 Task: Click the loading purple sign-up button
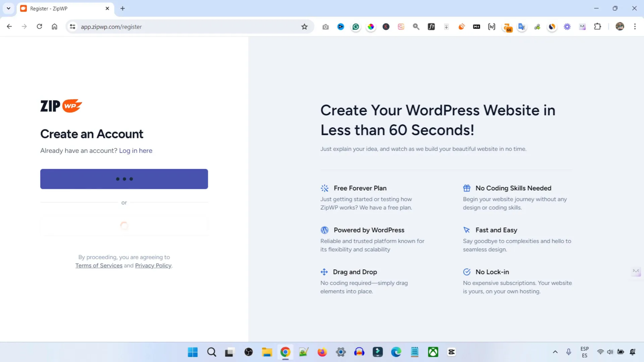pos(124,179)
